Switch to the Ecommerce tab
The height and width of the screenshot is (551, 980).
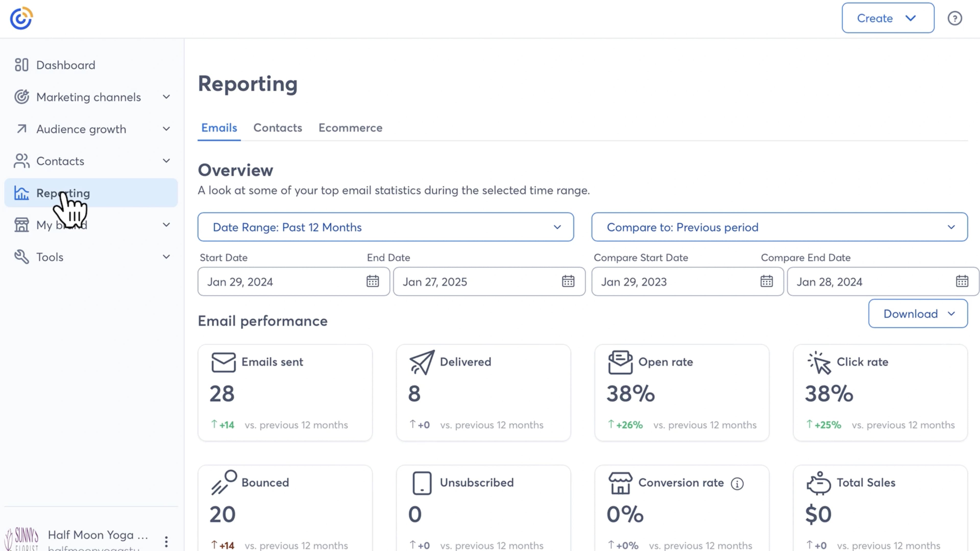tap(350, 128)
